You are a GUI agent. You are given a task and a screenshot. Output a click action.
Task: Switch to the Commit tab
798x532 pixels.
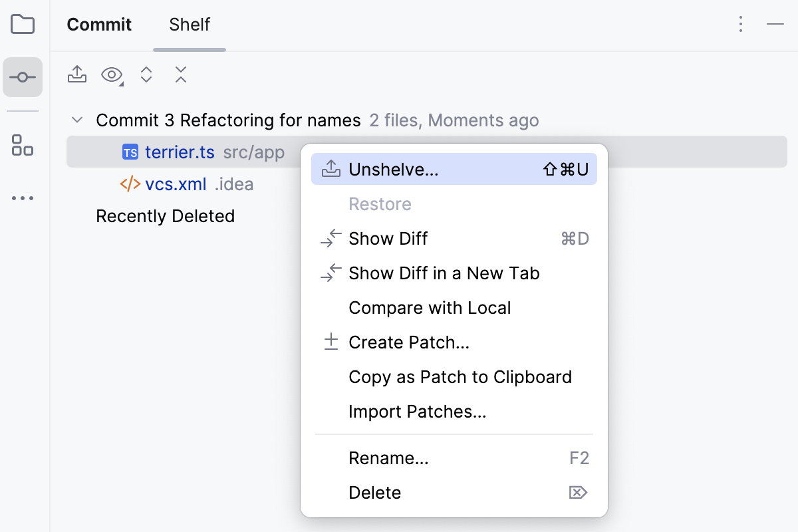pyautogui.click(x=99, y=25)
